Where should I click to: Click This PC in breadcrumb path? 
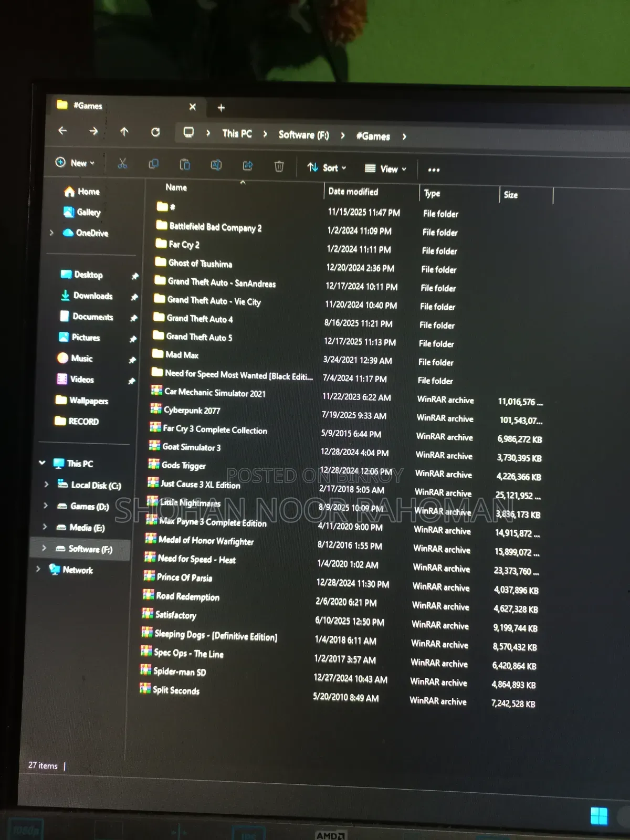click(x=237, y=133)
